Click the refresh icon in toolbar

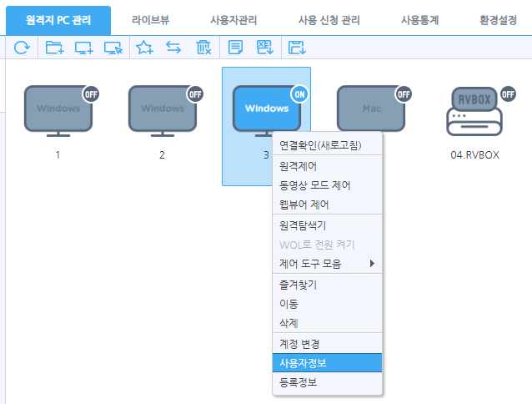[x=22, y=48]
